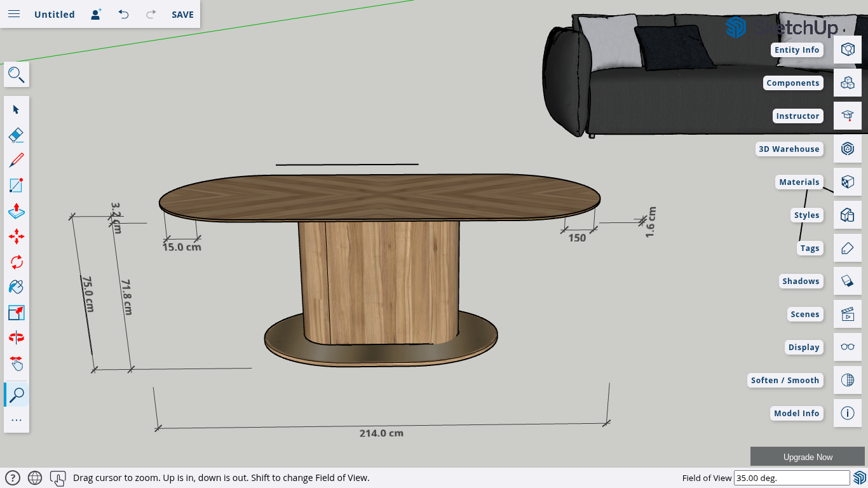Expand more tools with the ellipsis button
Screen dimensions: 868x488
(x=17, y=420)
